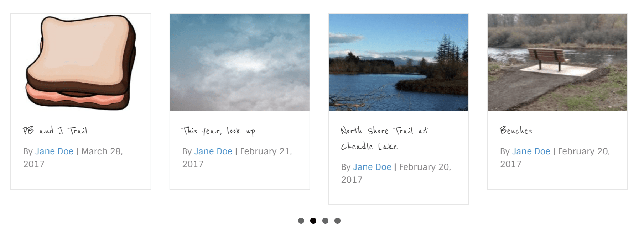Select the second carousel pagination dot
The height and width of the screenshot is (234, 644).
(x=313, y=220)
